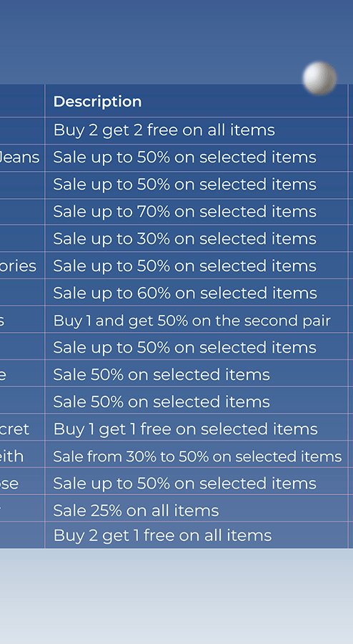
Task: Select 'Buy 1 and get 50% on the second pair'
Action: [192, 321]
